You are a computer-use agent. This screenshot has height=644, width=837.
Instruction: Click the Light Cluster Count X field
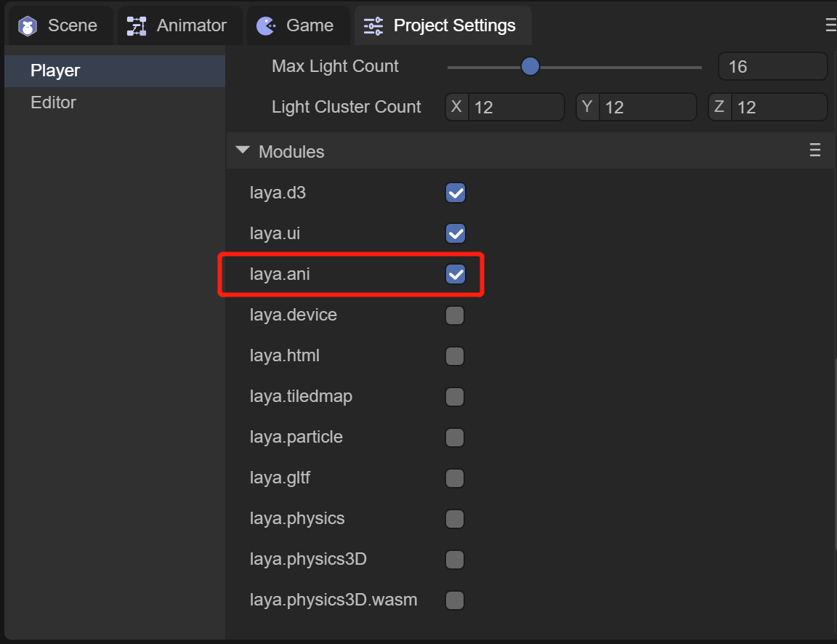coord(516,108)
